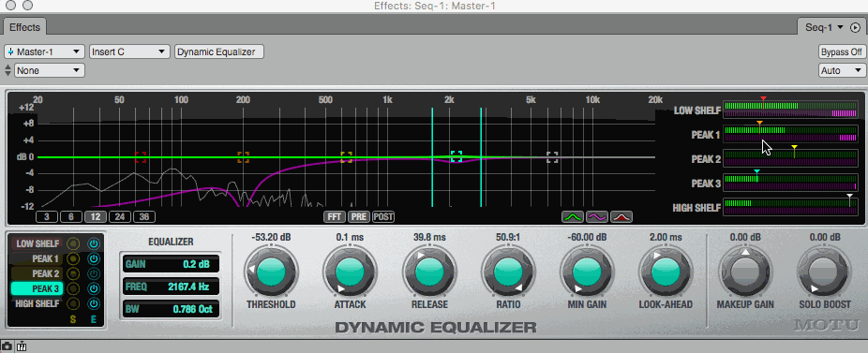868x353 pixels.
Task: Set graph range to 3 dB
Action: (47, 217)
